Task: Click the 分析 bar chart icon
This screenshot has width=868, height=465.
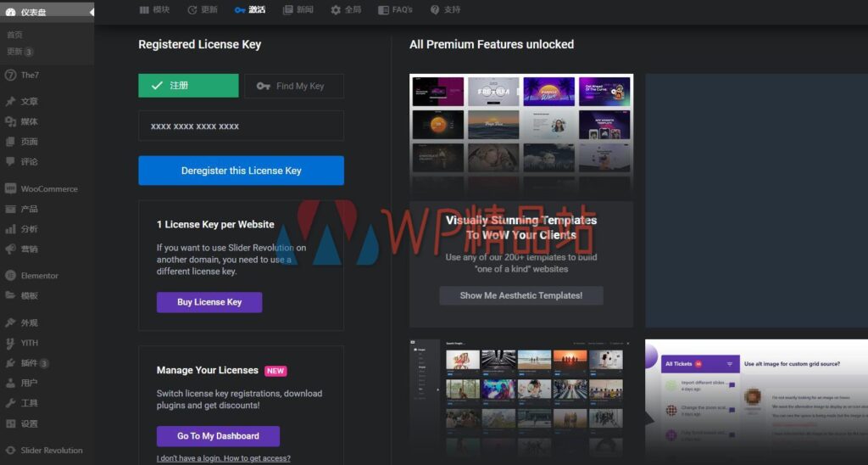Action: 10,229
